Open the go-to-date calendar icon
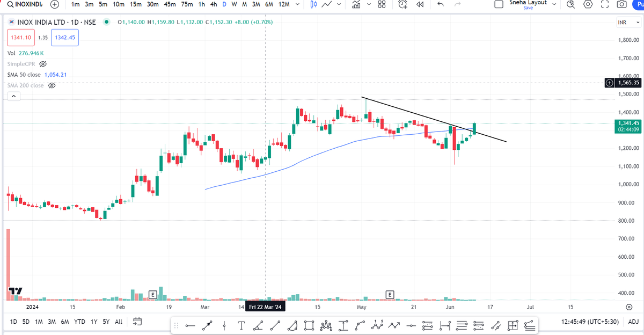 (x=137, y=322)
